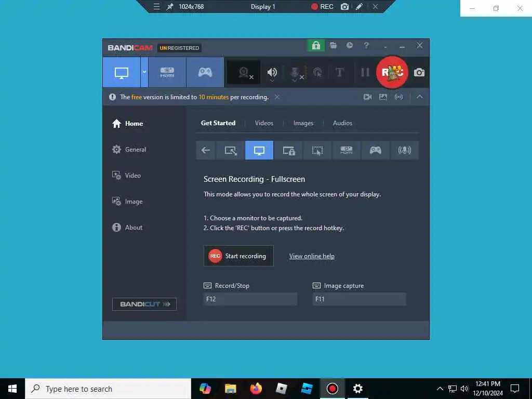Image resolution: width=532 pixels, height=399 pixels.
Task: Select HDMI device recording mode in toolbar
Action: point(167,72)
